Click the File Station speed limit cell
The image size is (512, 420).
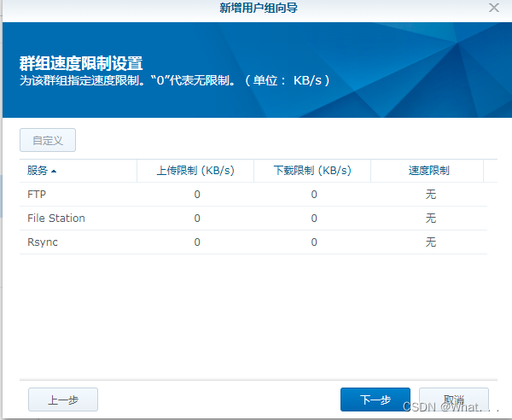430,219
